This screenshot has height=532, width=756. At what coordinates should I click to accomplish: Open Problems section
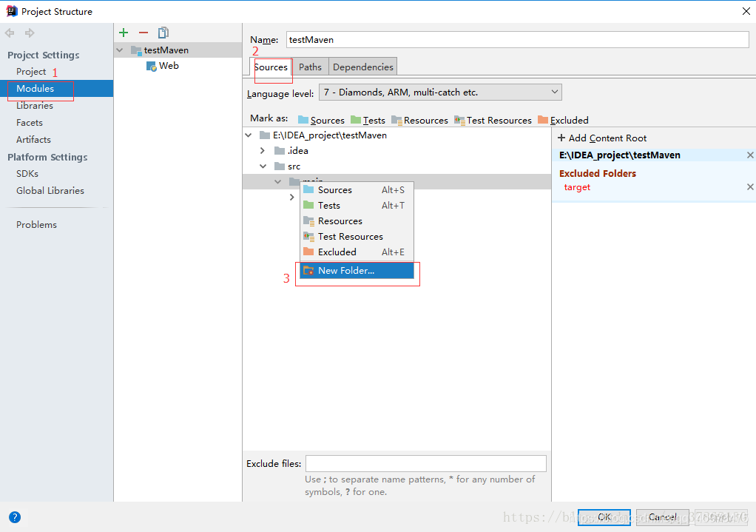tap(36, 225)
